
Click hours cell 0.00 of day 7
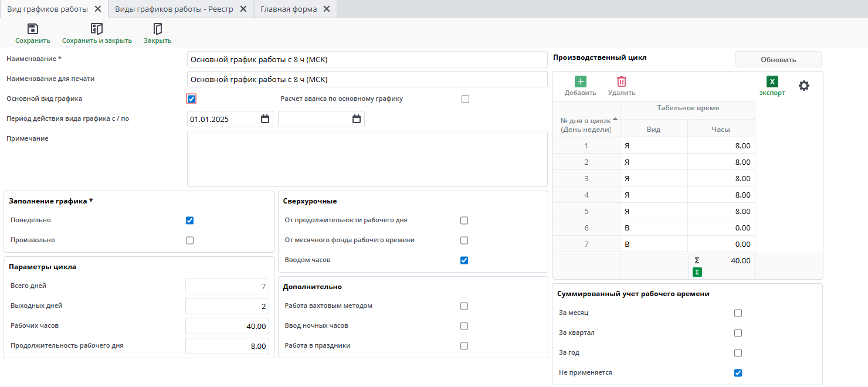(x=721, y=244)
